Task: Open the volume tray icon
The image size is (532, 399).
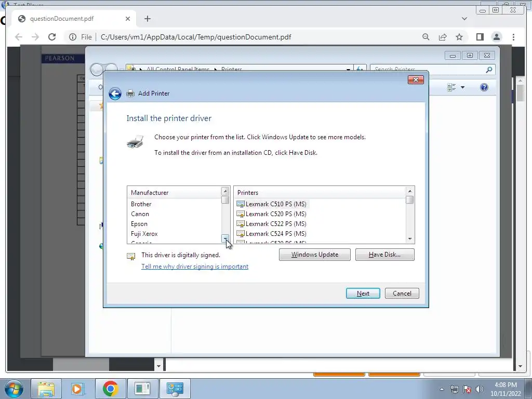Action: 480,389
